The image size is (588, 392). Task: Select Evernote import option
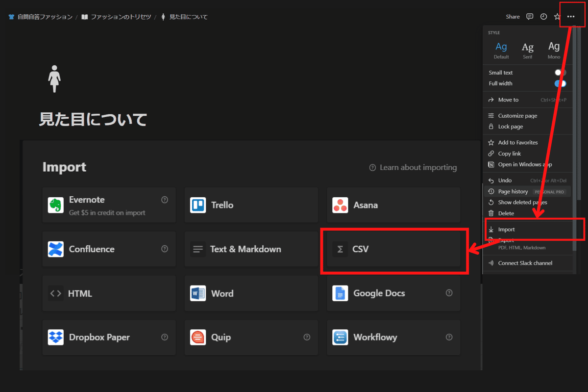click(x=109, y=205)
